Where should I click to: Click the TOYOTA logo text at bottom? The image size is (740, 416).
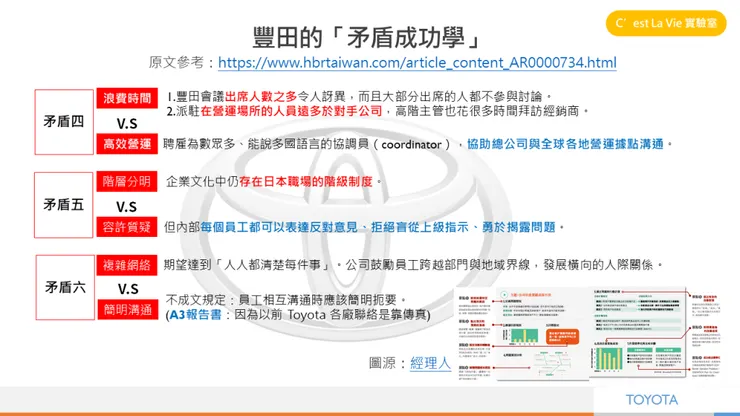coord(652,400)
